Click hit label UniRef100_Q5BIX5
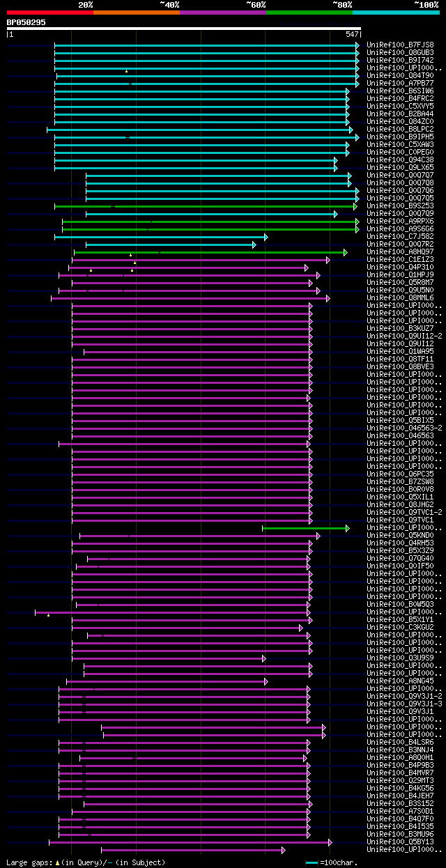 click(x=400, y=420)
